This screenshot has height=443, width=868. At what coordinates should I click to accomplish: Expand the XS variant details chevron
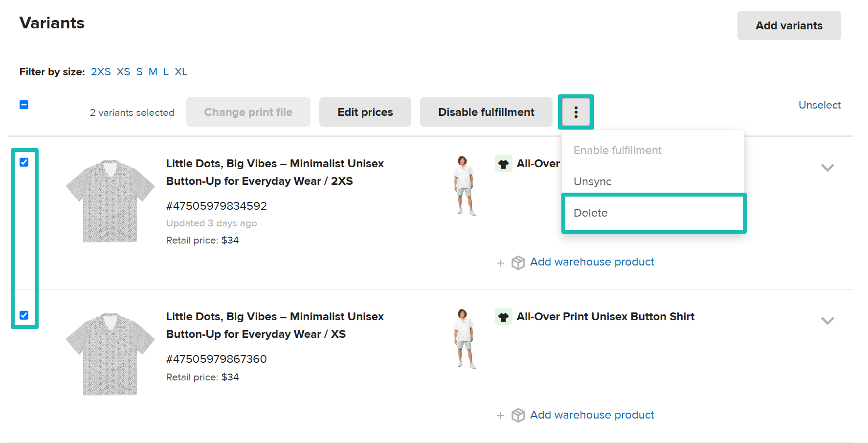[827, 321]
